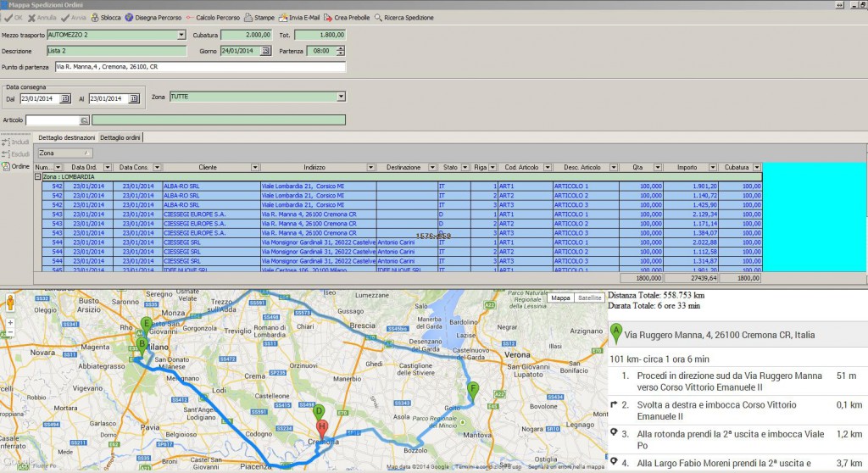This screenshot has height=473, width=868.
Task: Collapse the Zona : LOMBARDIA group
Action: pyautogui.click(x=38, y=176)
